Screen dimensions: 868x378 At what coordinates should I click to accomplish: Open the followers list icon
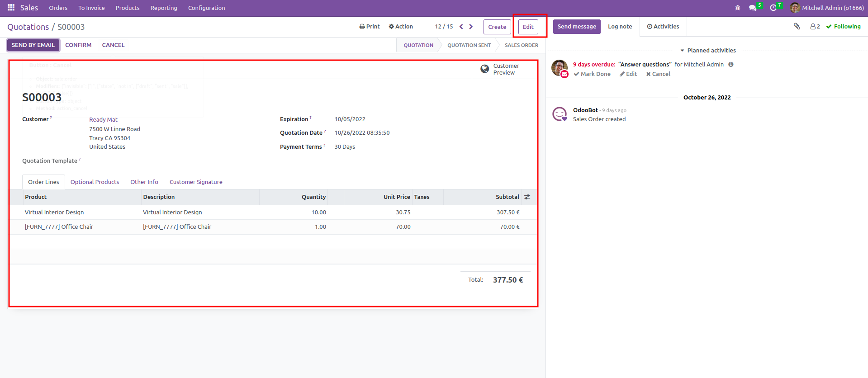click(815, 27)
